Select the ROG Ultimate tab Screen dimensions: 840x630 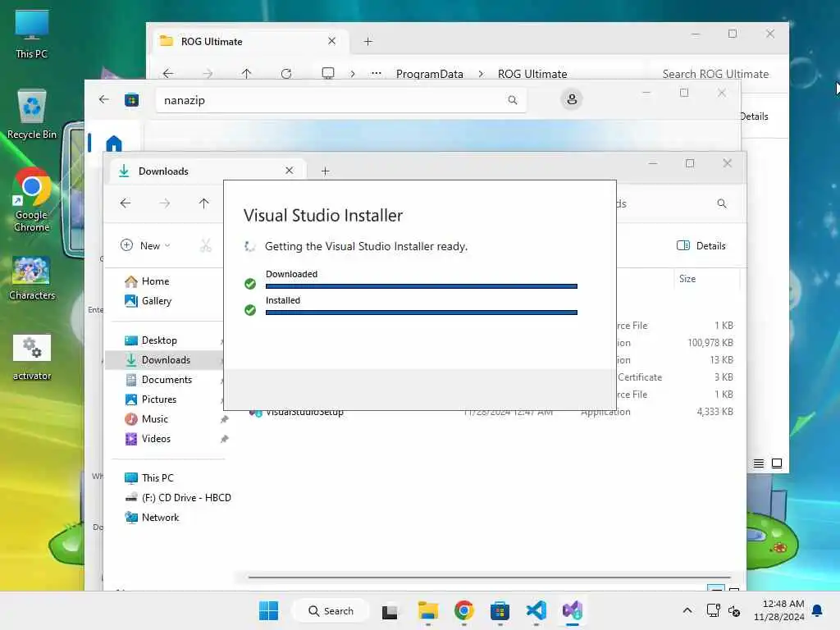[x=251, y=41]
